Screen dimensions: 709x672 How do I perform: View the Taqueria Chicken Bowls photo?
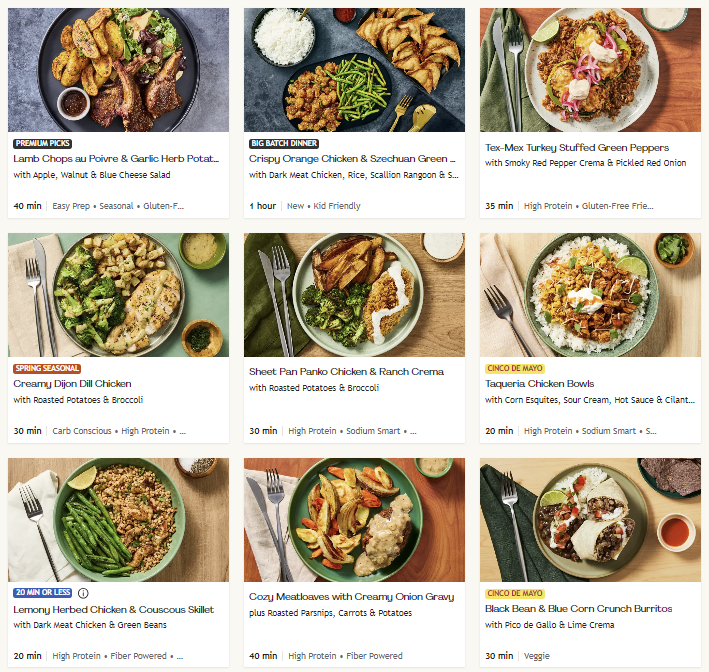point(590,295)
